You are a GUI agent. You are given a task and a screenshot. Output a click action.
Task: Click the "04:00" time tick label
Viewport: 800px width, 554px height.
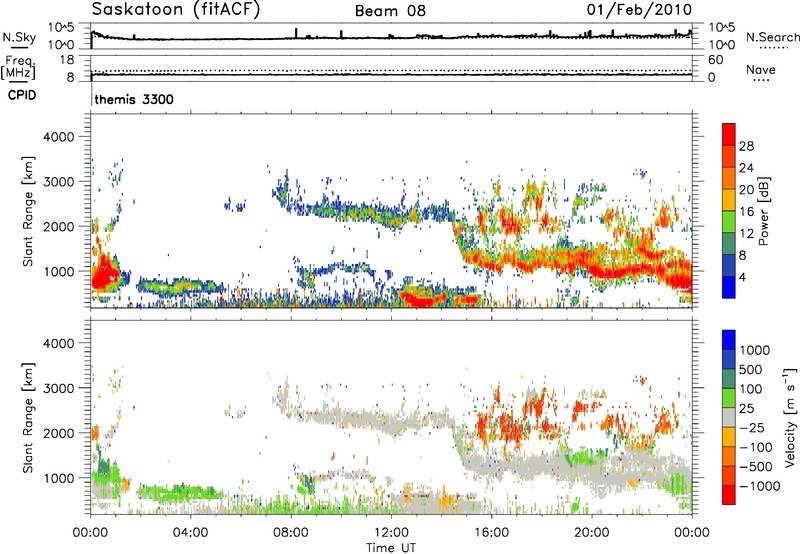[190, 533]
